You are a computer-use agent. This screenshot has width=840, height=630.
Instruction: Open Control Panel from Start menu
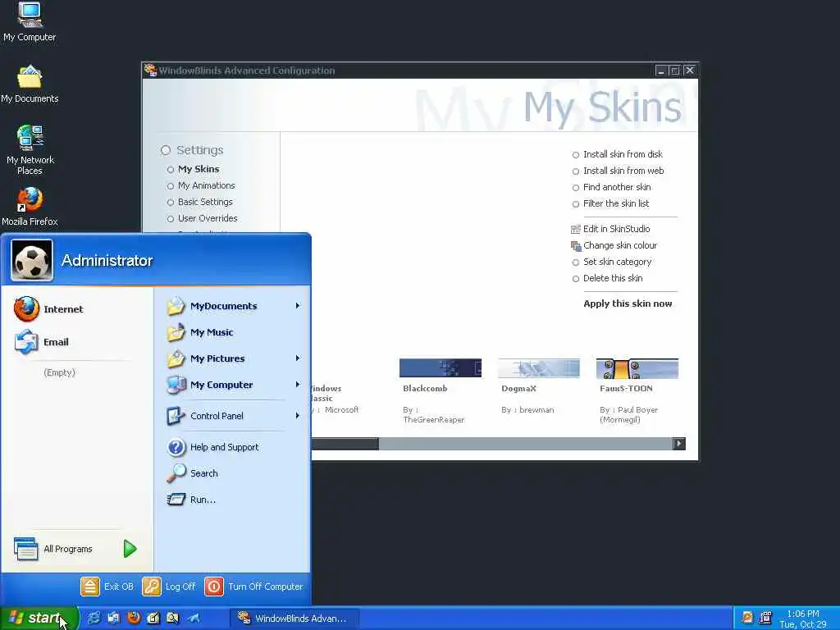coord(205,416)
